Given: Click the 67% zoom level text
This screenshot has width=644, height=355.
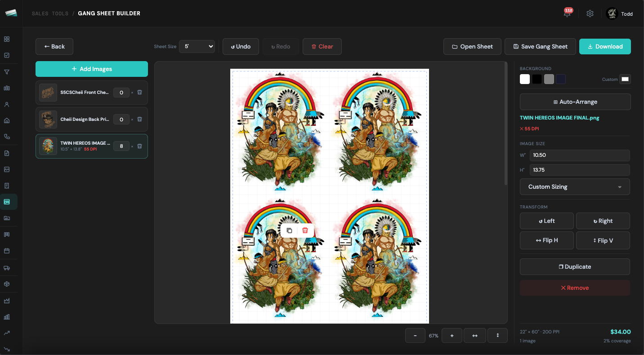Looking at the screenshot, I should pyautogui.click(x=434, y=336).
